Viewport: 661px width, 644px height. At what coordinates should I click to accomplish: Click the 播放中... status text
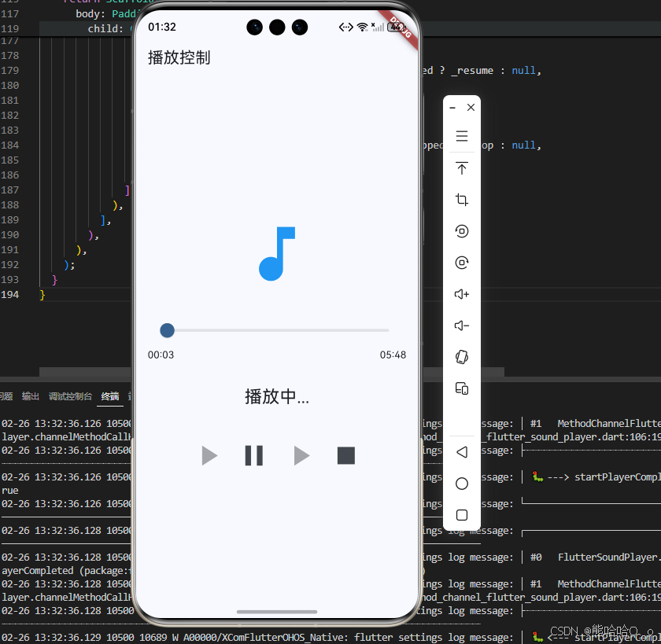277,397
